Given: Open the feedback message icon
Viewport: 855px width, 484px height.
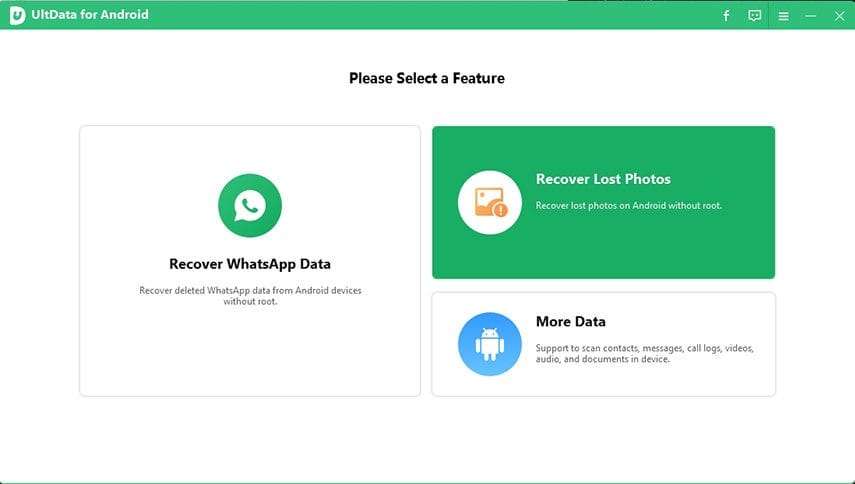Looking at the screenshot, I should (x=755, y=16).
